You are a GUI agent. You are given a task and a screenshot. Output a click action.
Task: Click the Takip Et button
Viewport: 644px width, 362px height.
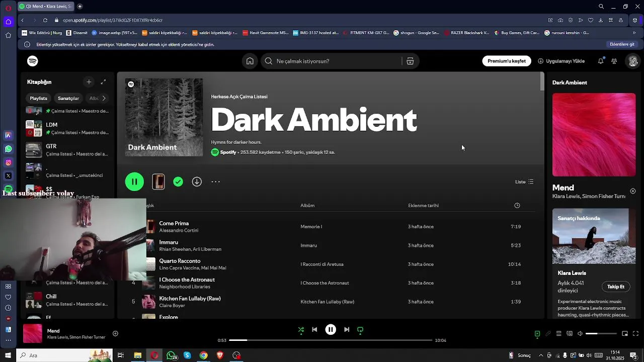tap(615, 287)
